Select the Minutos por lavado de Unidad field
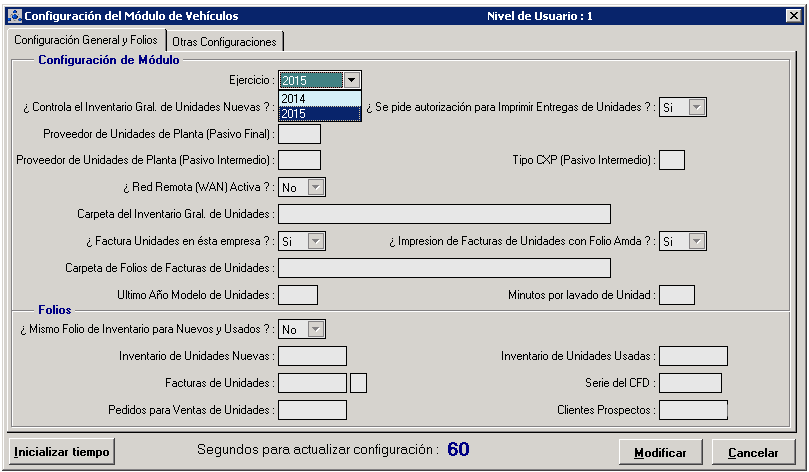This screenshot has width=809, height=472. coord(677,295)
